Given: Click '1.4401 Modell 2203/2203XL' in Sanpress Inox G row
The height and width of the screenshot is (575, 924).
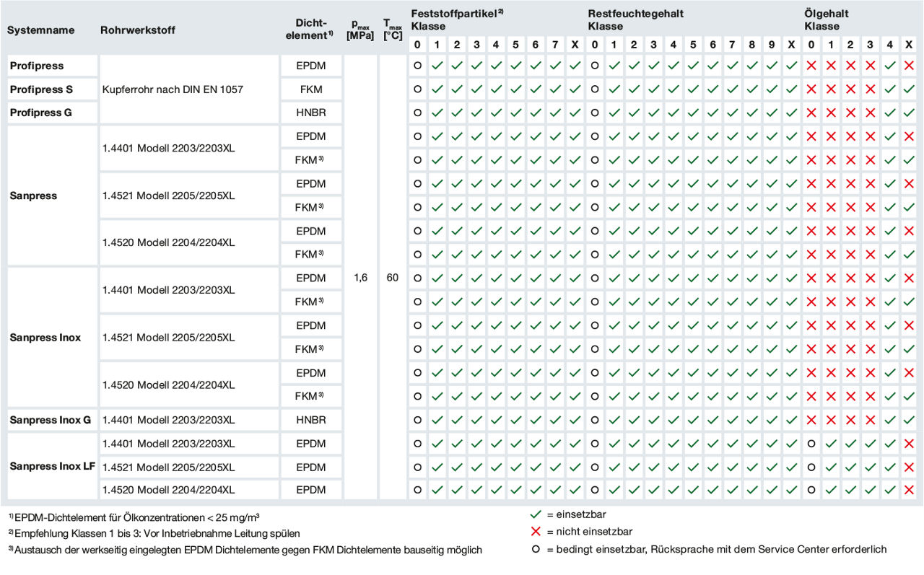Looking at the screenshot, I should 168,420.
